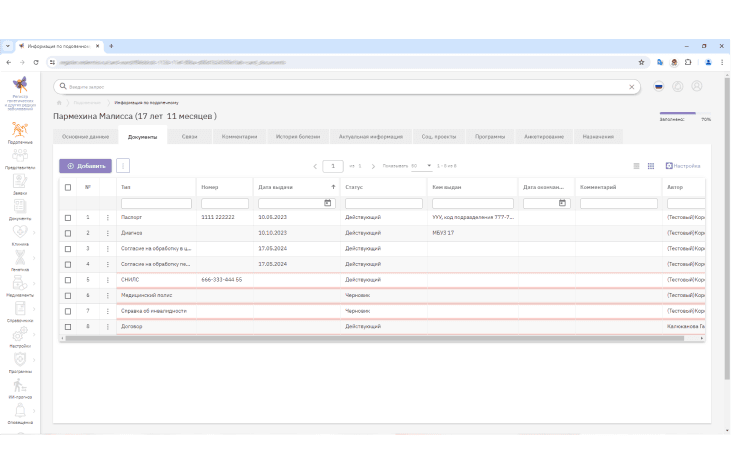Switch to grid view layout icon
This screenshot has width=731, height=473.
tap(651, 166)
